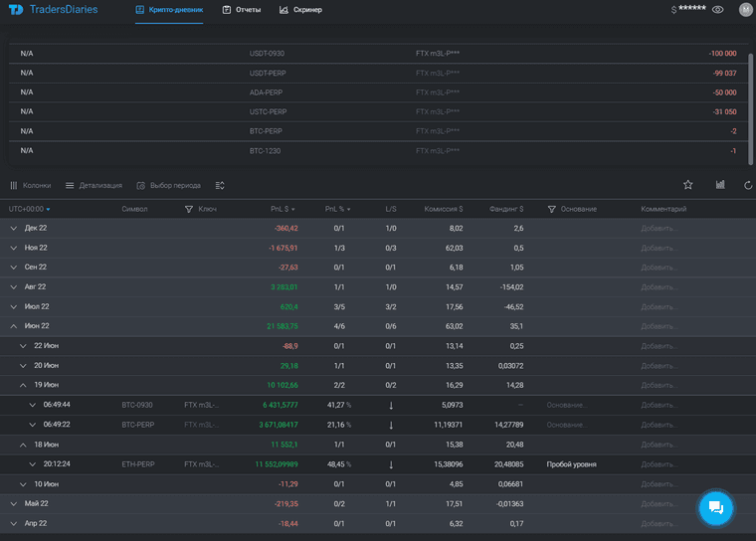Click the Фандинг $ column header
Image resolution: width=756 pixels, height=541 pixels.
(x=506, y=209)
